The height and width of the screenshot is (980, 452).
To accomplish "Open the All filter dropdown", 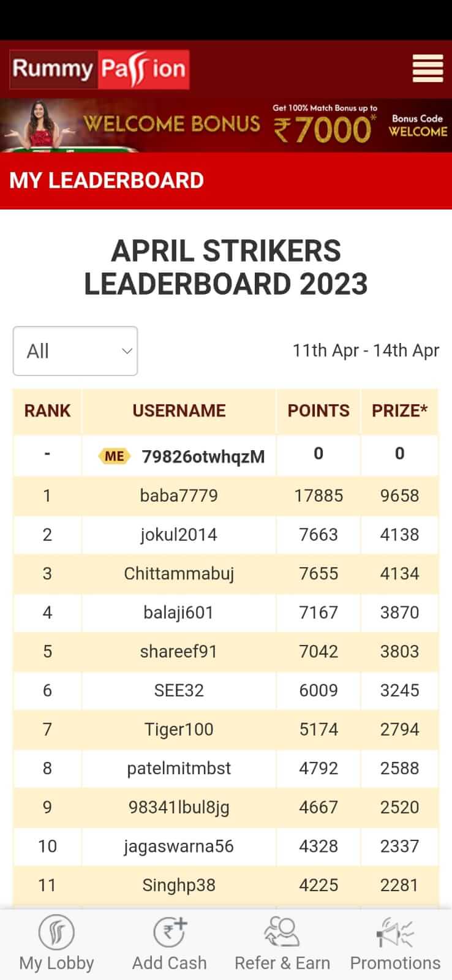I will tap(75, 351).
